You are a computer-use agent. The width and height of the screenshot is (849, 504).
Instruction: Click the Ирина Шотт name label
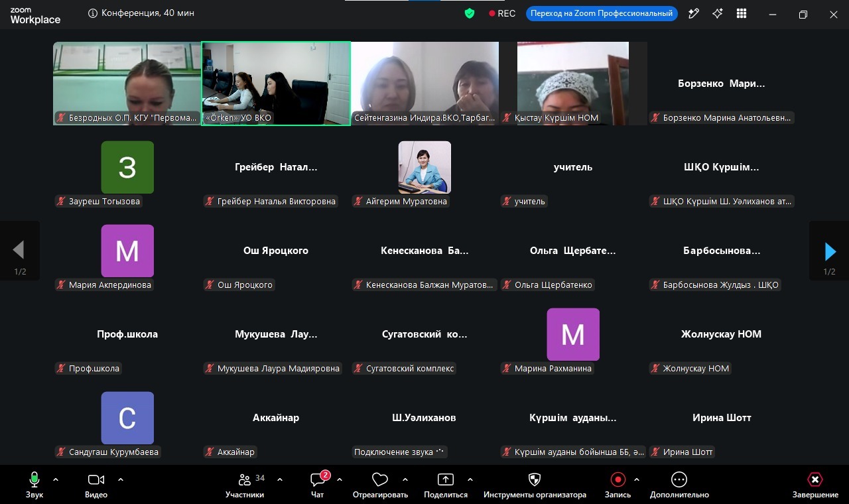pos(682,452)
